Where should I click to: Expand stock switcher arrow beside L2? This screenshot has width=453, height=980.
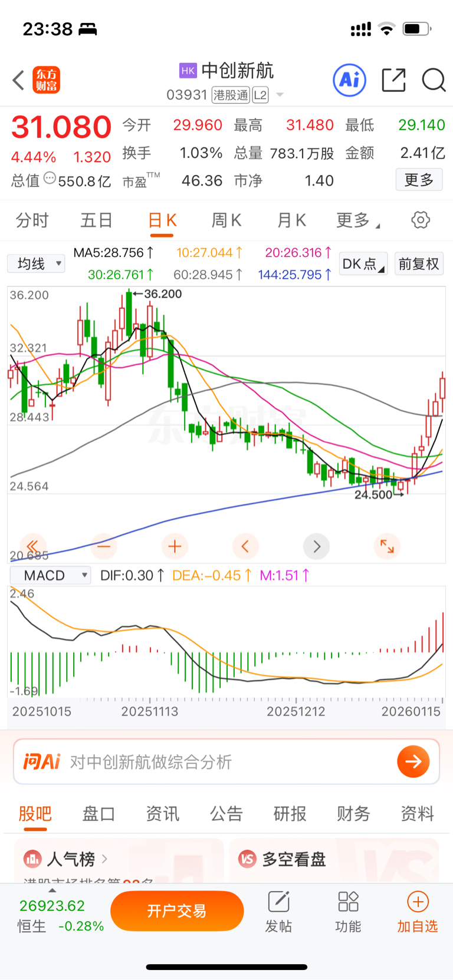tap(280, 95)
